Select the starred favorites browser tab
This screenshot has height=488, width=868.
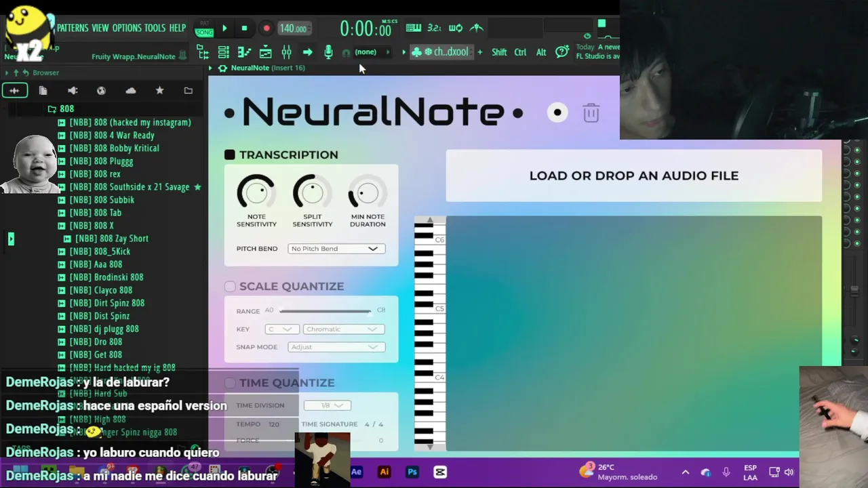point(160,91)
